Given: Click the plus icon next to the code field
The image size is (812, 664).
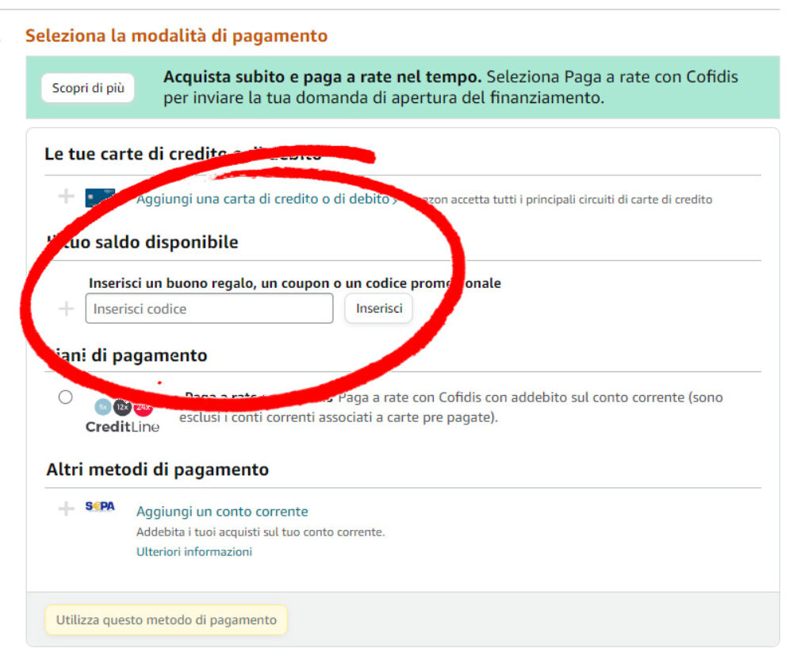Looking at the screenshot, I should click(x=67, y=309).
